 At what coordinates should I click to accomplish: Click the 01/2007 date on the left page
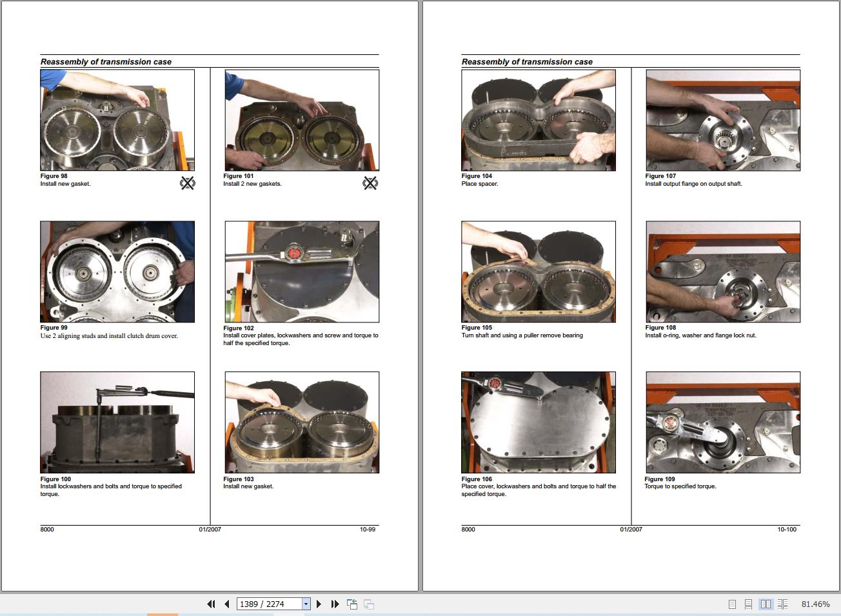[210, 530]
